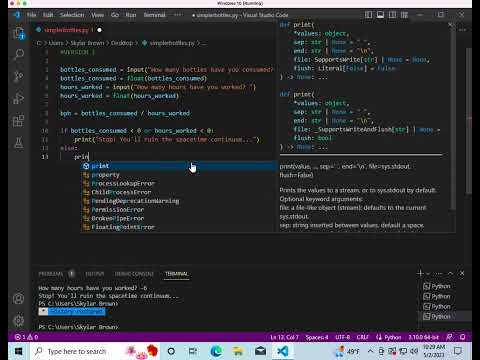The image size is (480, 360).
Task: Click the editor vertical scrollbar
Action: click(469, 120)
